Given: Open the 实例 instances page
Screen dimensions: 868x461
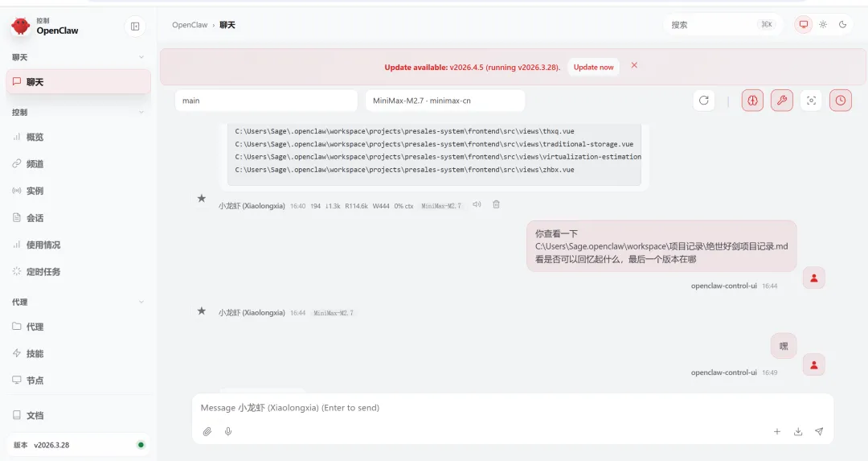Looking at the screenshot, I should coord(78,191).
